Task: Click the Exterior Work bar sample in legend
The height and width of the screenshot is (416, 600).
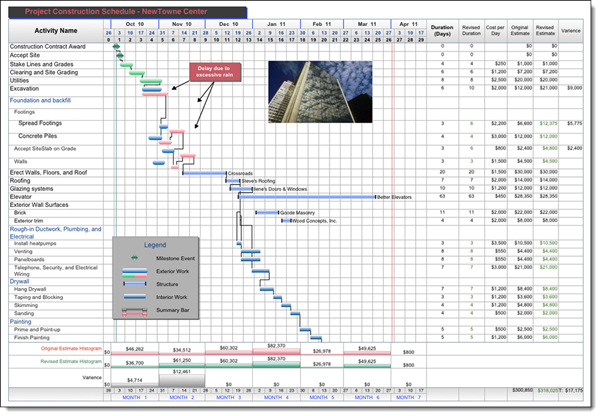Action: (134, 271)
